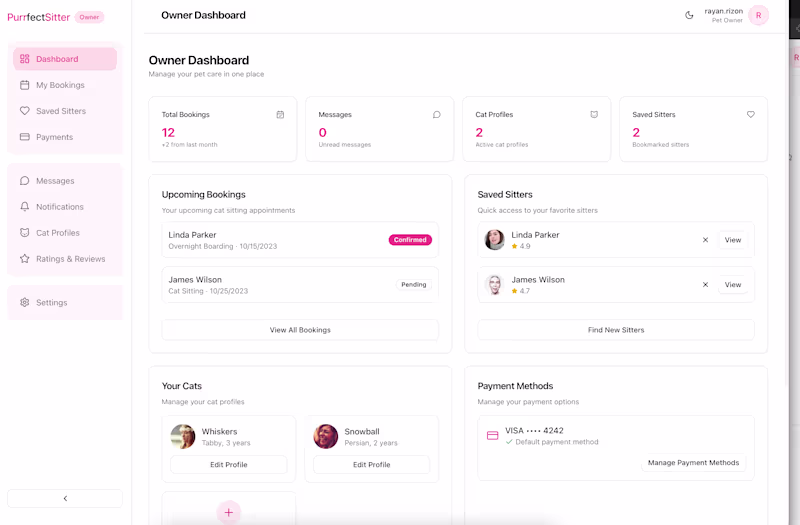800x525 pixels.
Task: Click the Pending status badge
Action: coord(414,285)
